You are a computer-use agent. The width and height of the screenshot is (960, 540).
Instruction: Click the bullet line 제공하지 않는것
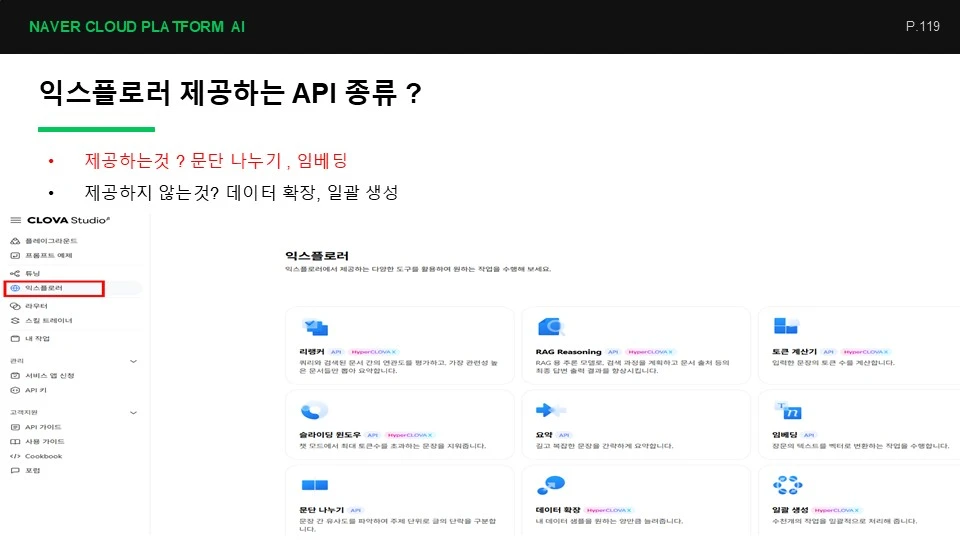[x=241, y=193]
